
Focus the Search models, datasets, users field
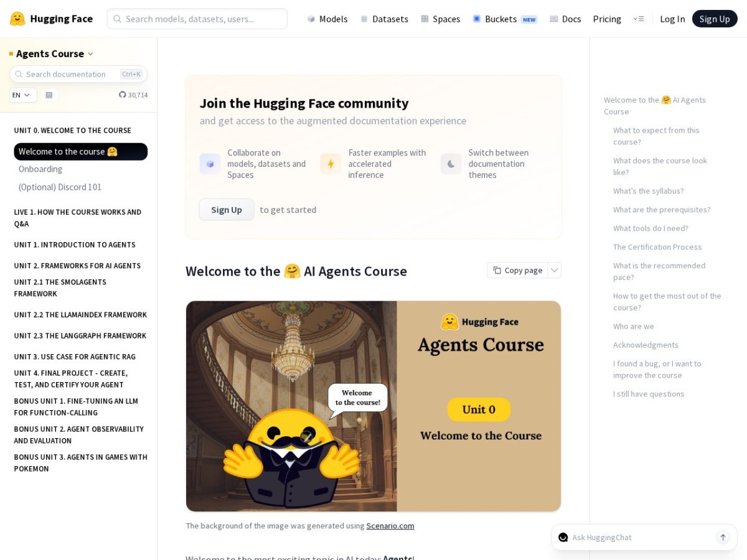pos(197,19)
